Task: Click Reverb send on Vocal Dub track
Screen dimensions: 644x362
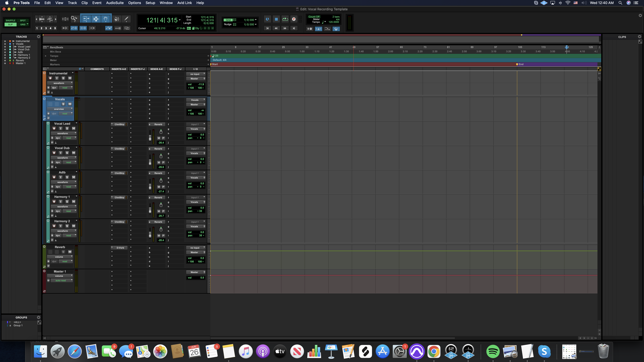Action: [158, 149]
